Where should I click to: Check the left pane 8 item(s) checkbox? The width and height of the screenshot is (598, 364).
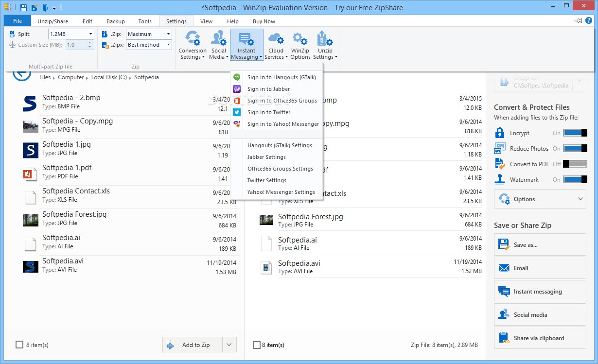[19, 345]
